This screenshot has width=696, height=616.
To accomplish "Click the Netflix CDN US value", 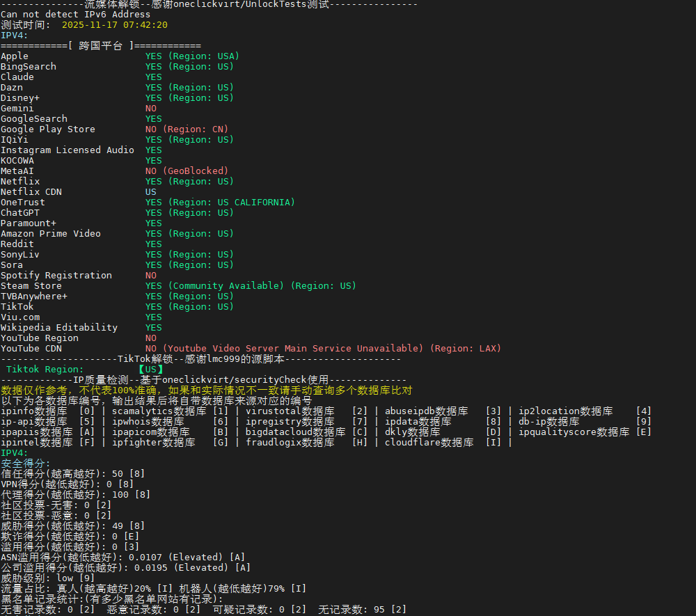I will [x=150, y=192].
